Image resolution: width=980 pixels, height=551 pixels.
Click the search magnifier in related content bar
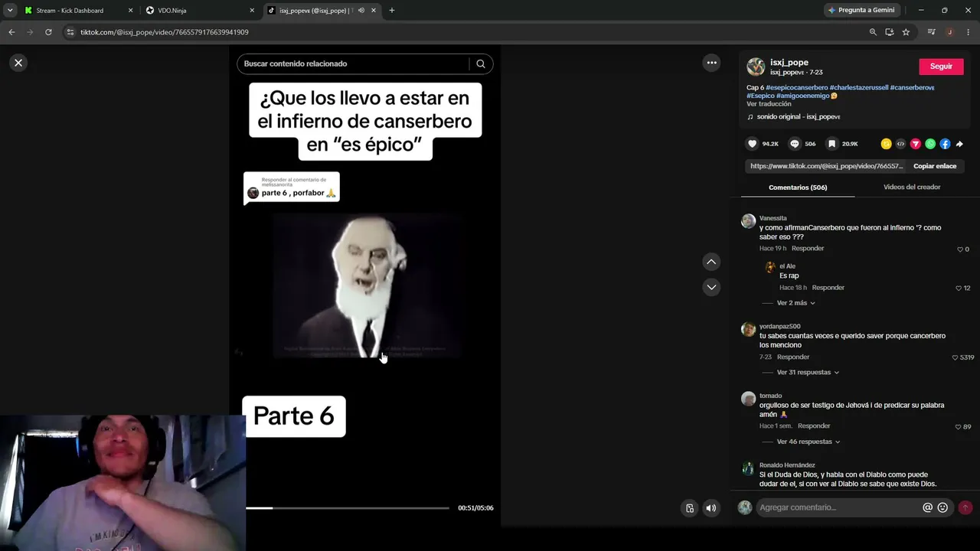click(481, 64)
